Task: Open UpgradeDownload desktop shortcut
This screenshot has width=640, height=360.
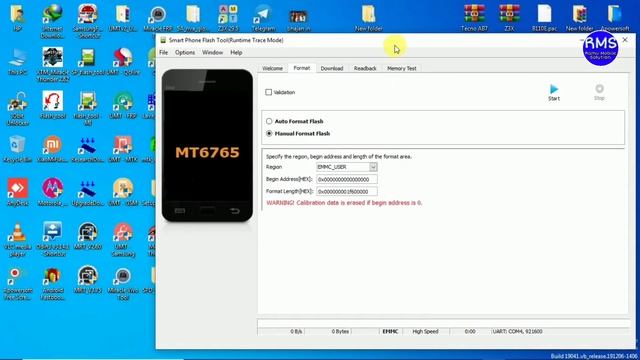Action: click(88, 192)
